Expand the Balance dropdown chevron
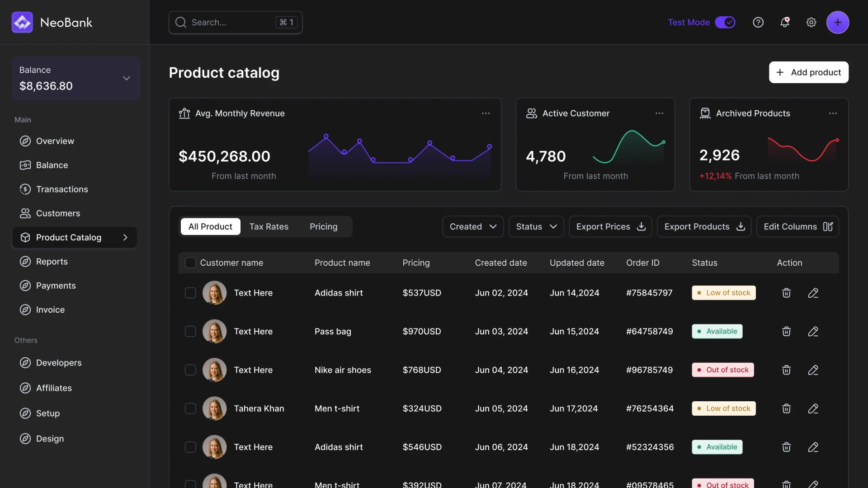This screenshot has height=488, width=868. (127, 78)
